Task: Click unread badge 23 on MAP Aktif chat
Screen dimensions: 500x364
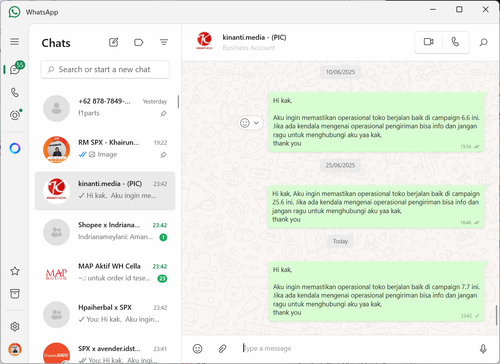Action: pos(162,278)
